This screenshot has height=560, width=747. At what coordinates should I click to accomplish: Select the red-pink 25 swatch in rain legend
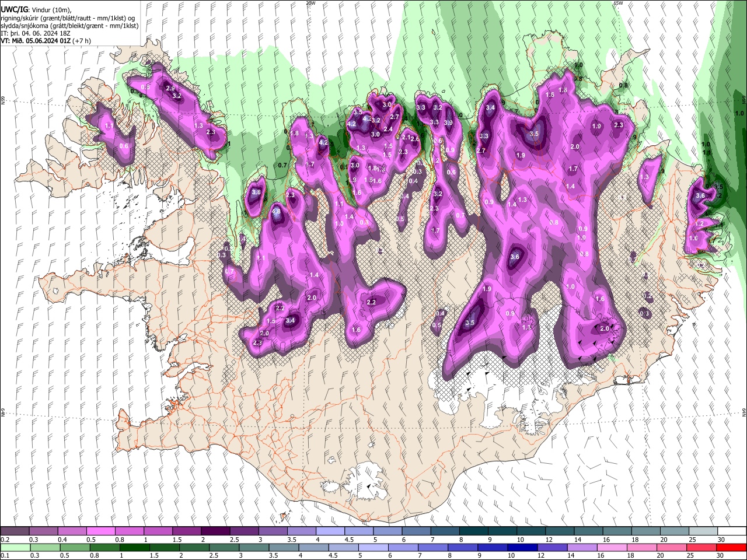click(x=701, y=548)
